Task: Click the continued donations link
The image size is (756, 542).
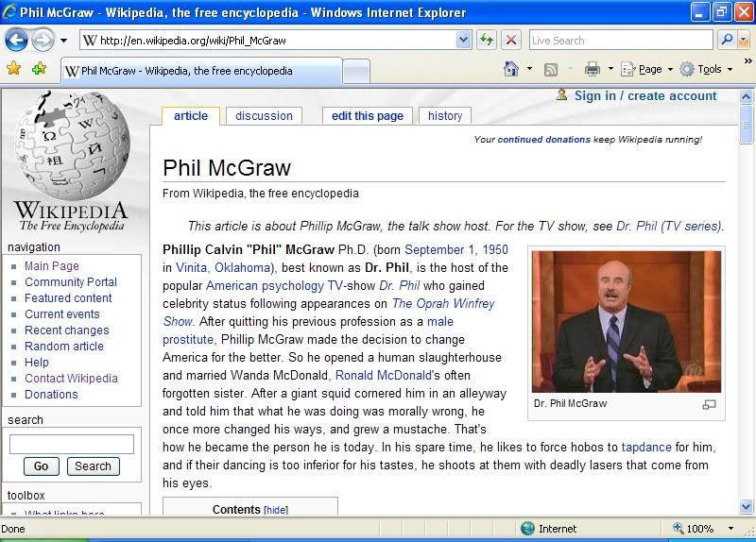Action: (544, 139)
